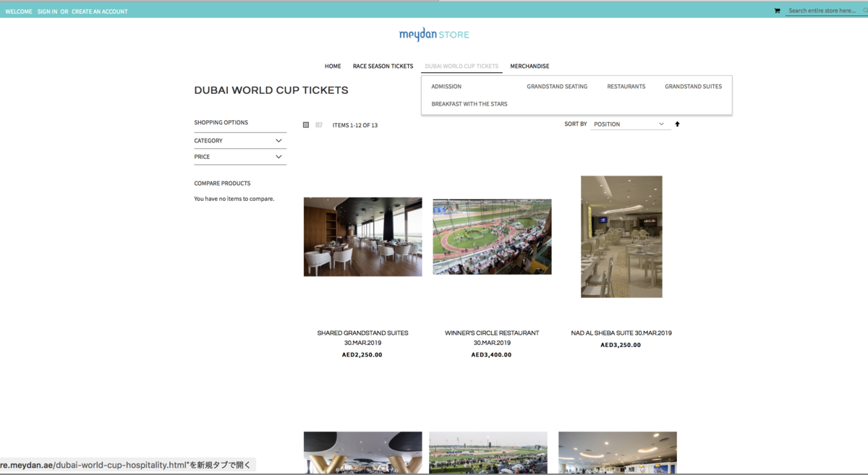Click Shared Grandstand Suites product image
Viewport: 868px width, 475px height.
(x=362, y=236)
